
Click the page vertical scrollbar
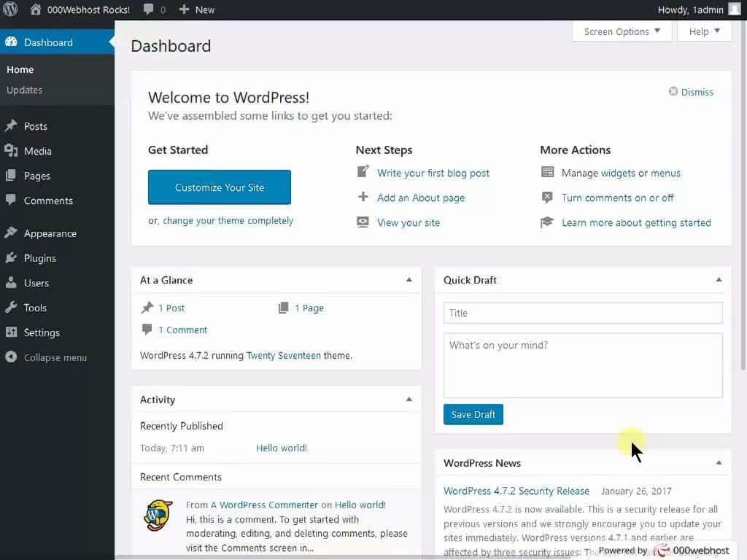coord(743,195)
